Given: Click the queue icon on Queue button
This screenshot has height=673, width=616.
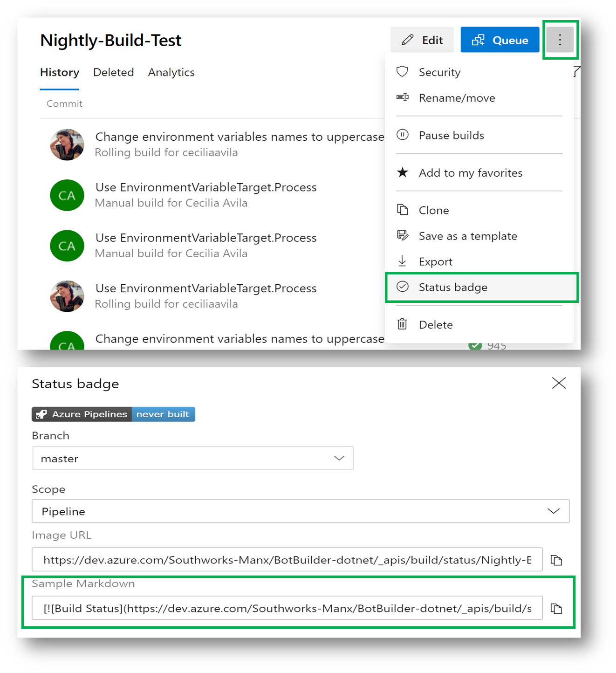Looking at the screenshot, I should click(478, 40).
